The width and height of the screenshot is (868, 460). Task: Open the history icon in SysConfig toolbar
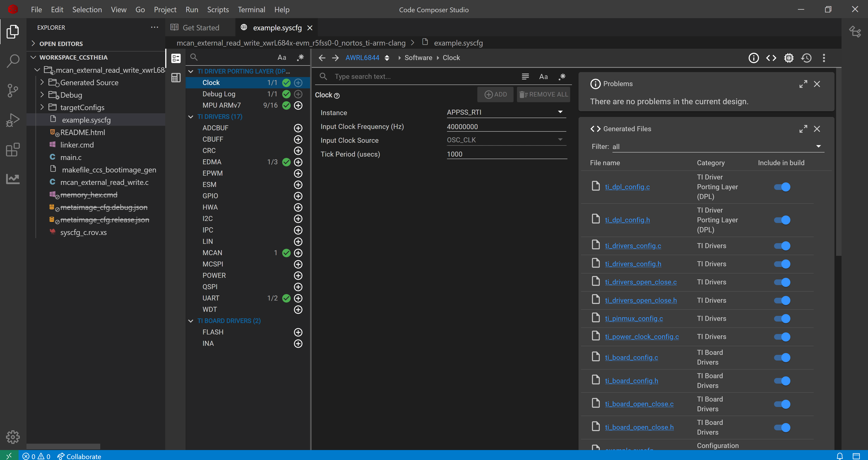(806, 58)
